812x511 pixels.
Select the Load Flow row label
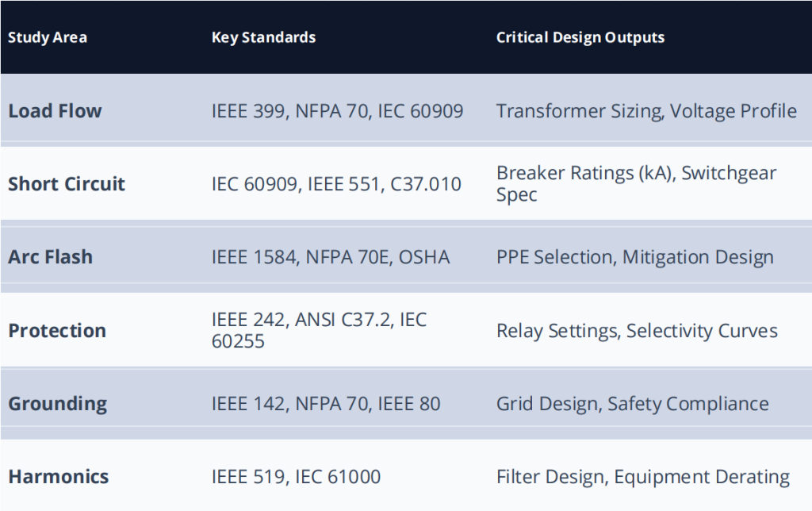(x=55, y=111)
